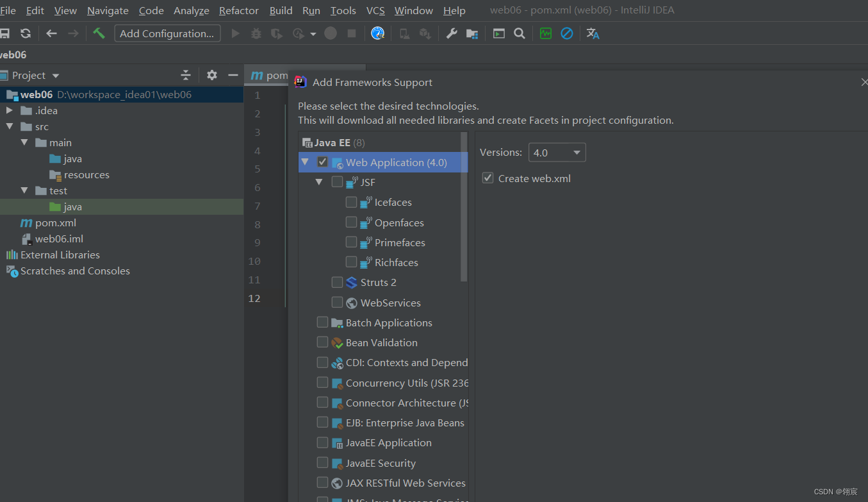Collapse the JSF tree node arrow
This screenshot has height=502, width=868.
319,182
